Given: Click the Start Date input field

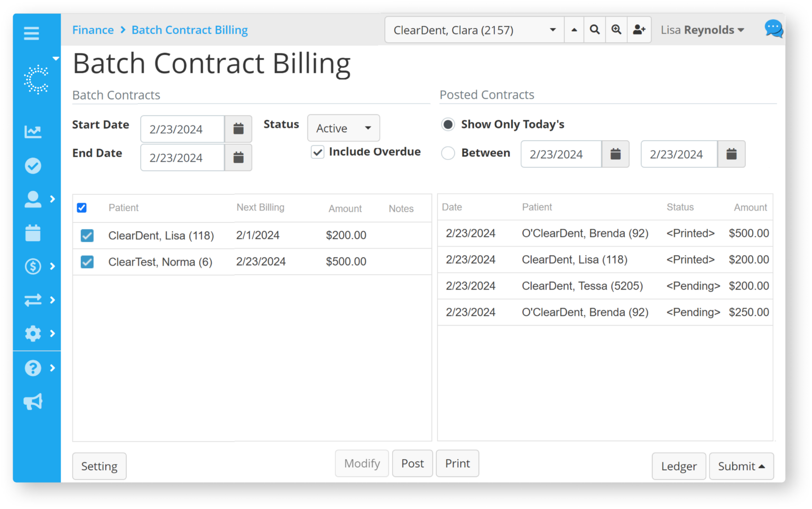Looking at the screenshot, I should coord(182,129).
